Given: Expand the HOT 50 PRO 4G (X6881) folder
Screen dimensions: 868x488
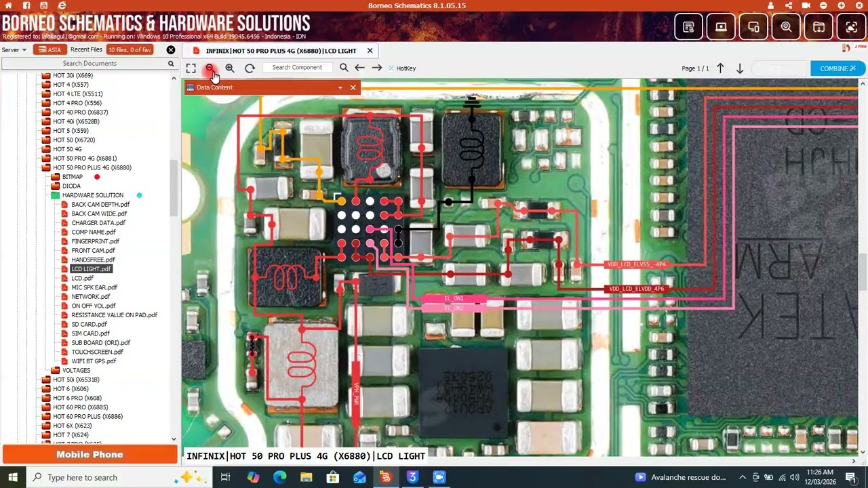Looking at the screenshot, I should pyautogui.click(x=47, y=159).
